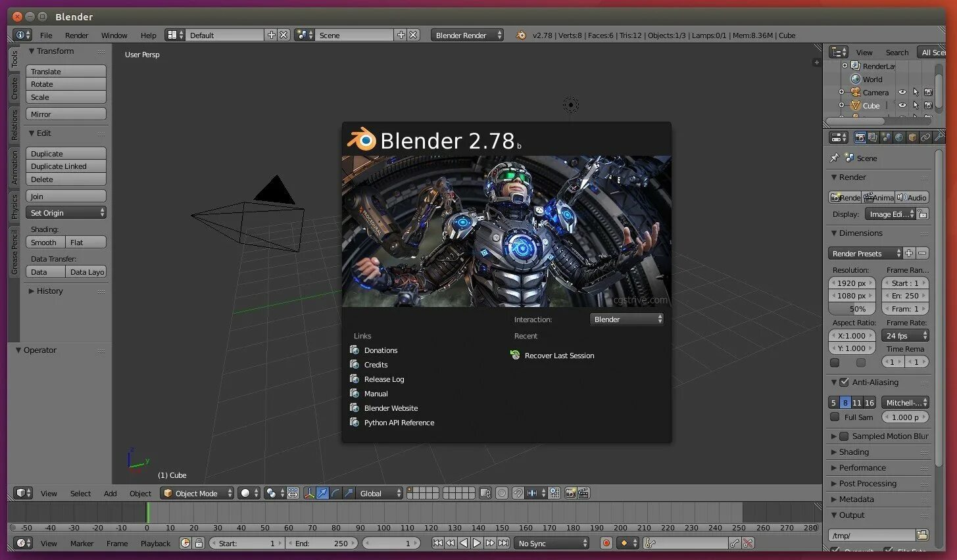Toggle the timeline lock icon
Screen dimensions: 957x560
coord(199,543)
